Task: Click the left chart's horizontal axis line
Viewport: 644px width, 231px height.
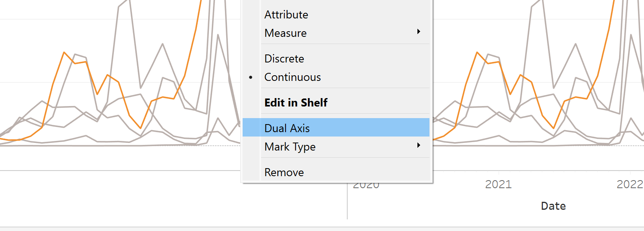Action: [120, 171]
